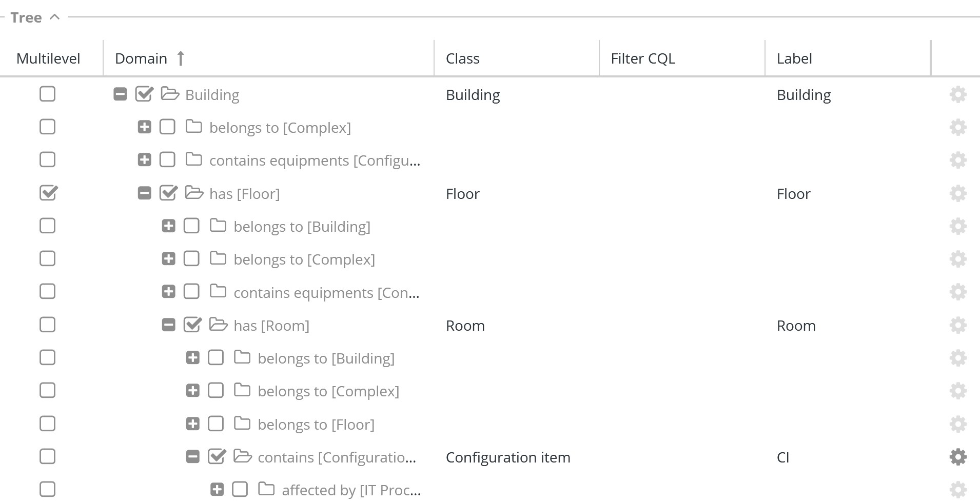
Task: Select the contains [Configuratio... tree row
Action: (x=337, y=457)
